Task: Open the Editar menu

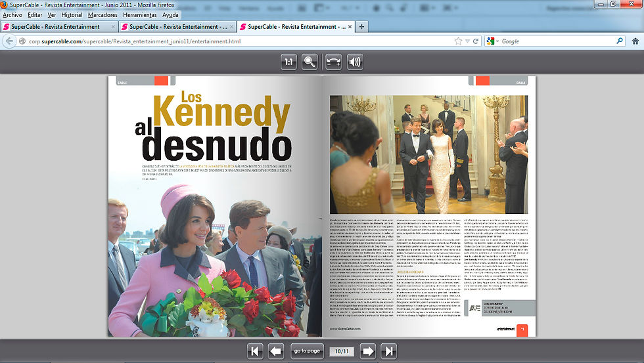Action: pyautogui.click(x=35, y=14)
